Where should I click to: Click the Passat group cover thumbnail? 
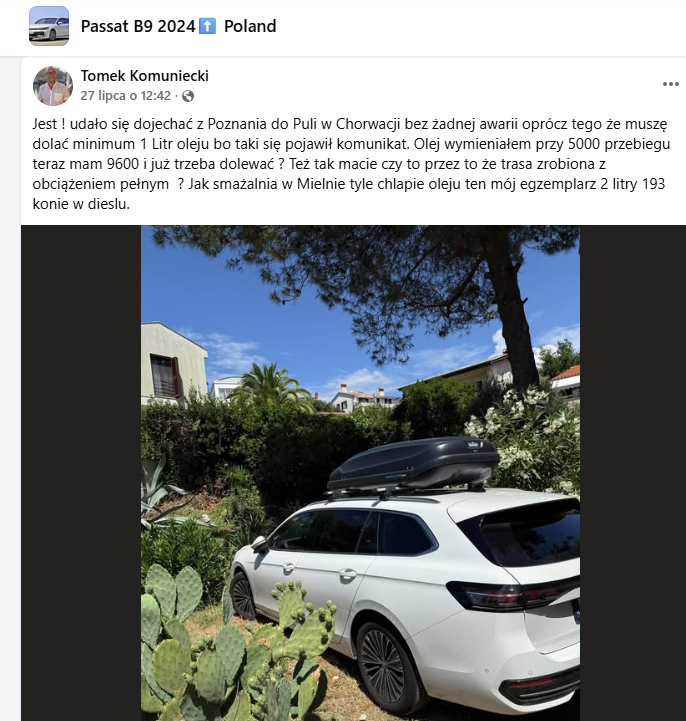click(49, 26)
